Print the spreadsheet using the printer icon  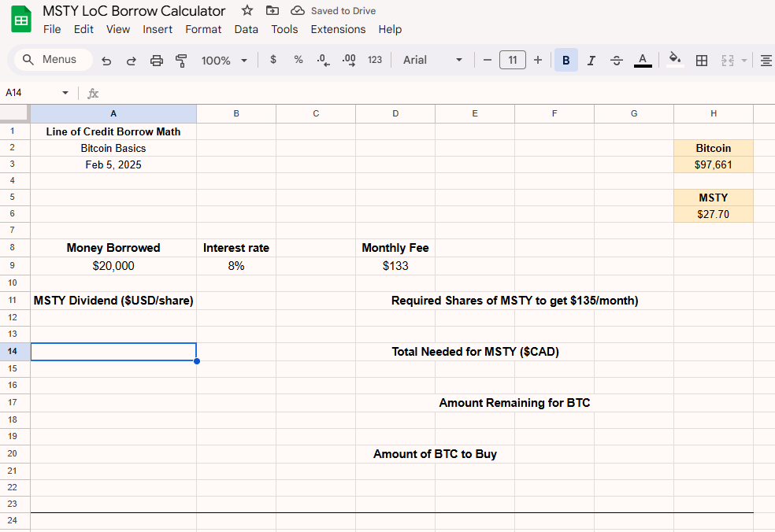[156, 61]
